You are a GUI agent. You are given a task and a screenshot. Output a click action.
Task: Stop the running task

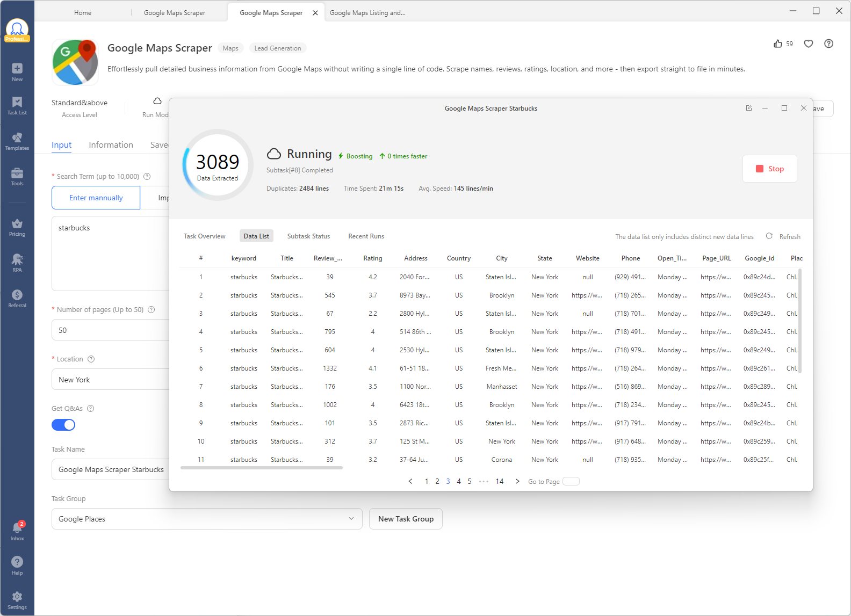pyautogui.click(x=770, y=169)
